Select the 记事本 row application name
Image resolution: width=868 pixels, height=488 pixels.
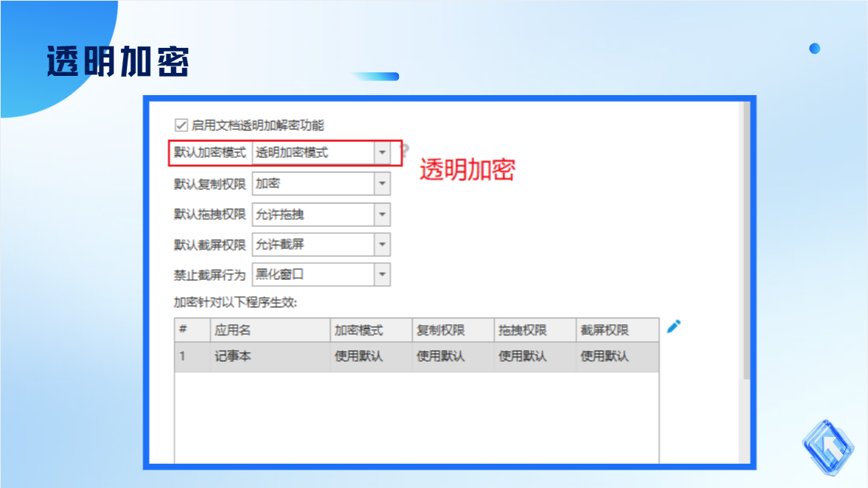(233, 356)
